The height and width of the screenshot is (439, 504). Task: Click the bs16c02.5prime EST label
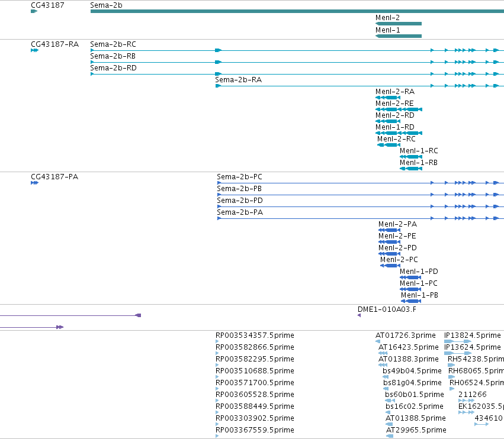click(415, 406)
